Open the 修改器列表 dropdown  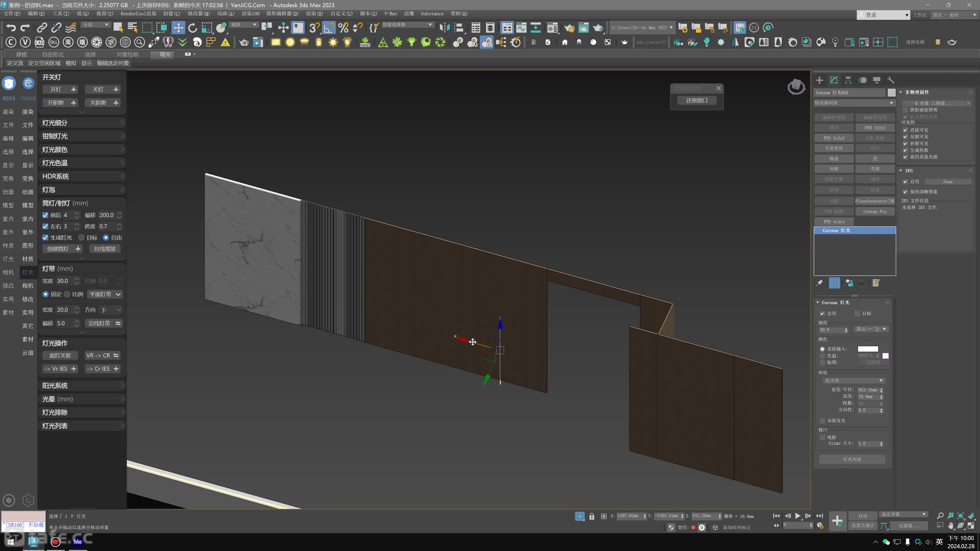point(854,103)
